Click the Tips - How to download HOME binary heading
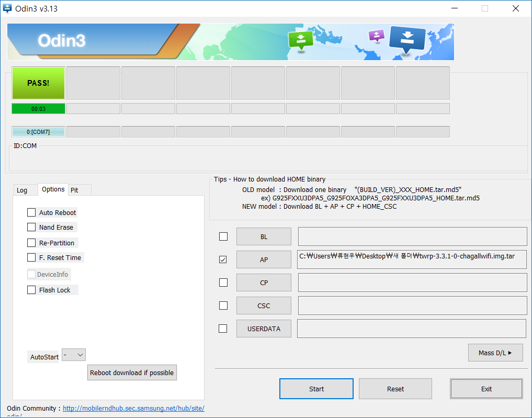This screenshot has width=532, height=418. (270, 179)
